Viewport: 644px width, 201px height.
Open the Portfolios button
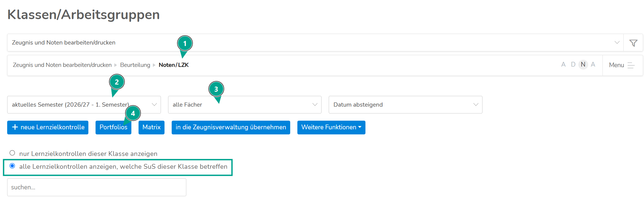[x=113, y=128]
